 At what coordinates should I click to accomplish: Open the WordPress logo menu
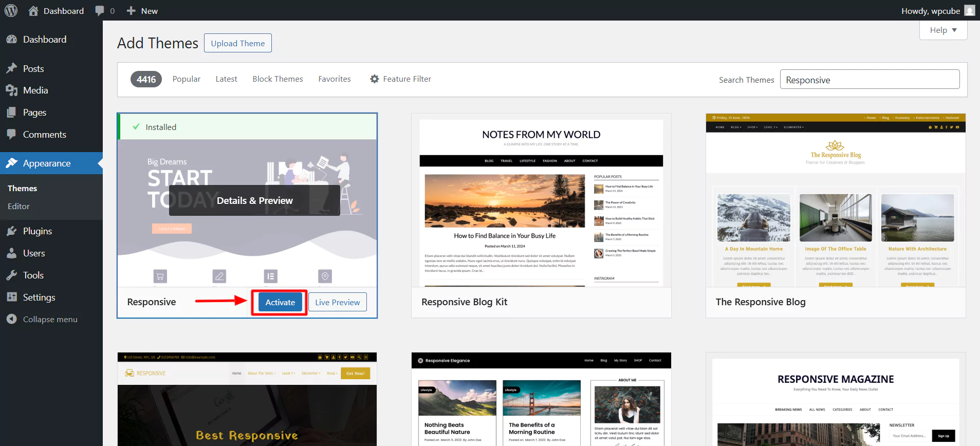tap(11, 10)
